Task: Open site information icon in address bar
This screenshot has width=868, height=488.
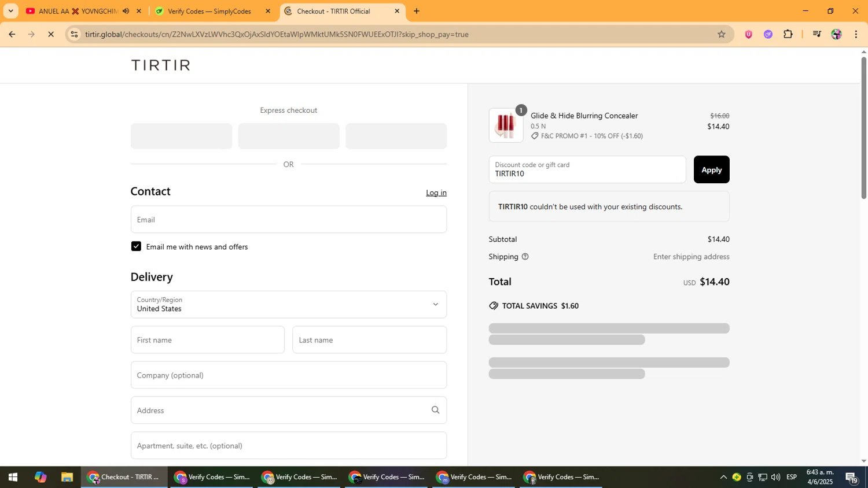Action: coord(73,34)
